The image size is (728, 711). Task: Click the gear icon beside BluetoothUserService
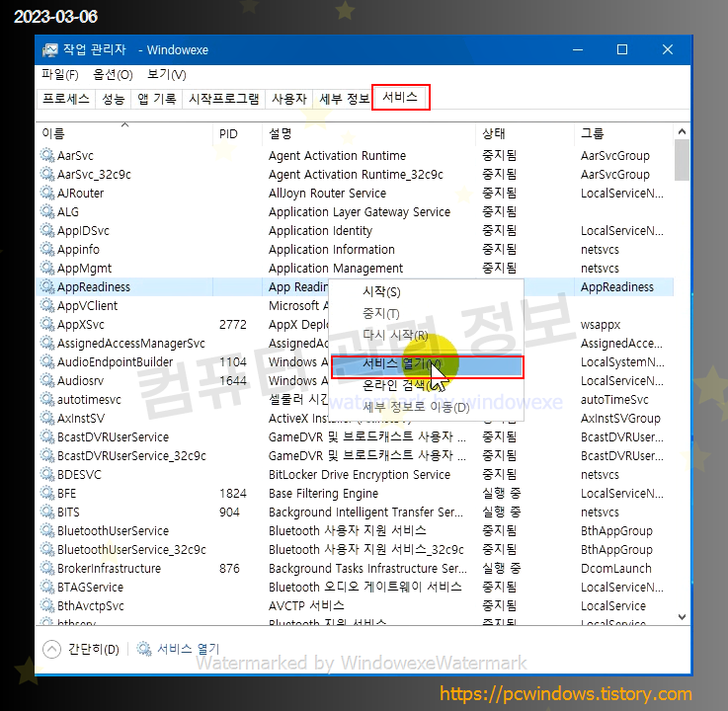click(x=46, y=530)
